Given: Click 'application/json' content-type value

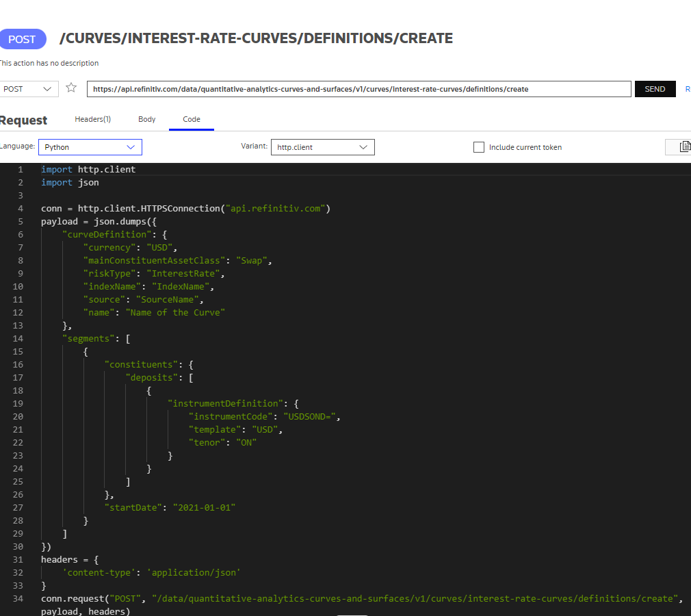Looking at the screenshot, I should [194, 573].
